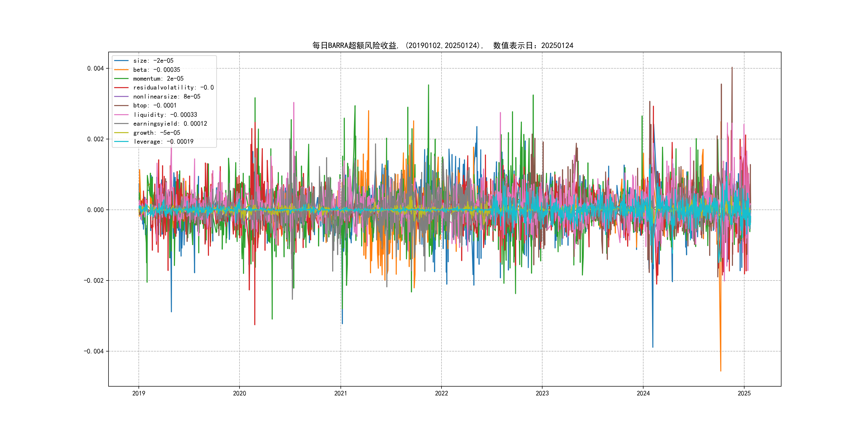Click the 2019 x-axis tick label

click(139, 393)
